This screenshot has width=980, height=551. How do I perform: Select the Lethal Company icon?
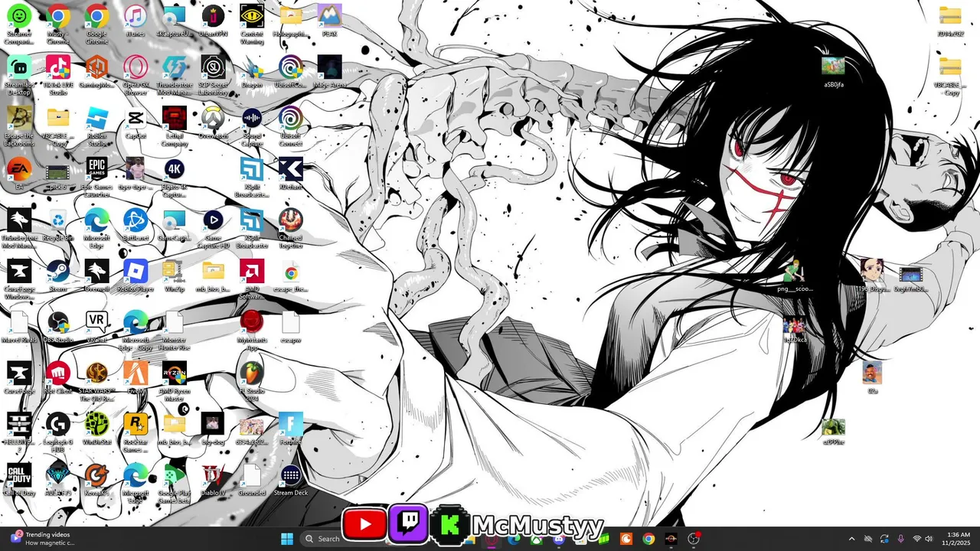[x=175, y=125]
